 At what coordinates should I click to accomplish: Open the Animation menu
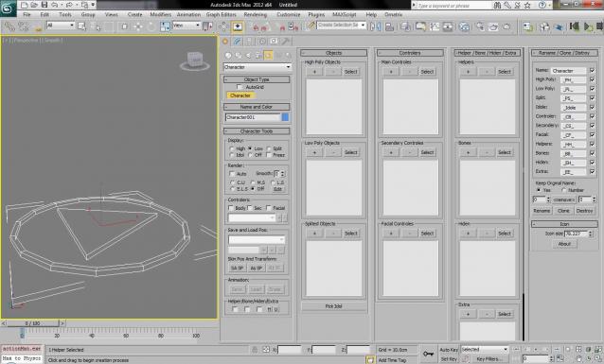coord(188,14)
